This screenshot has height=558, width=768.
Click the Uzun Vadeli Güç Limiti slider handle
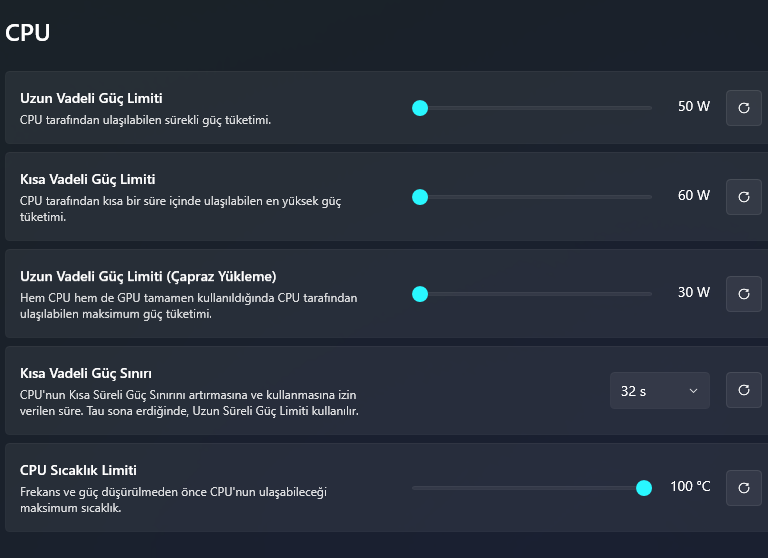(420, 107)
